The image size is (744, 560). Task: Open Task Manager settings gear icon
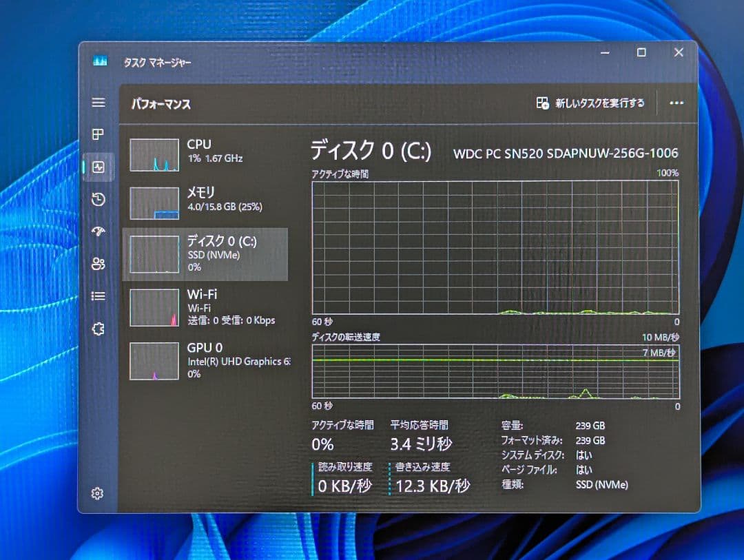coord(98,493)
